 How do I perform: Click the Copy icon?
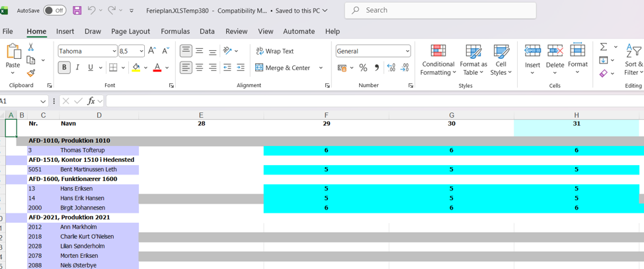[31, 60]
